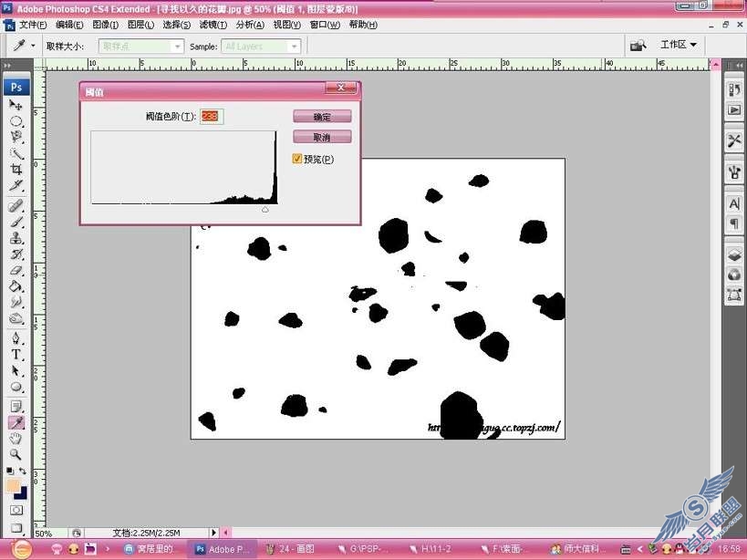Click the threshold histogram slider handle

point(265,209)
